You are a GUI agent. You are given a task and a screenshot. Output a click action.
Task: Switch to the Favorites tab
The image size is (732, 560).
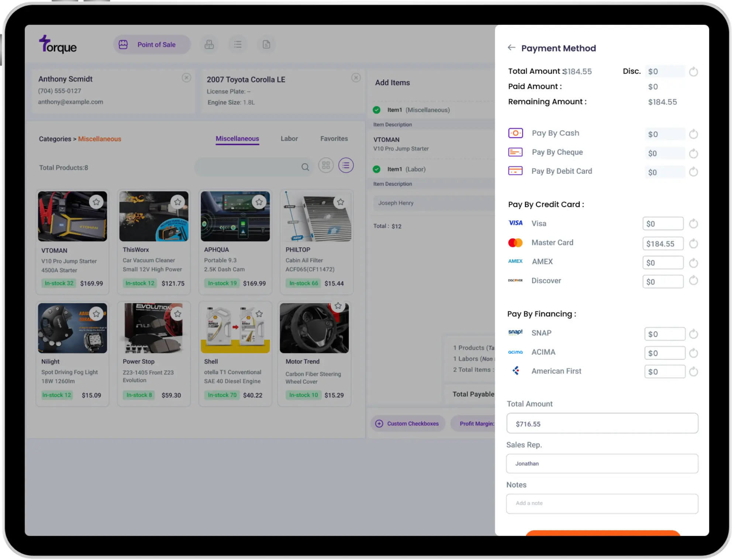(x=334, y=138)
